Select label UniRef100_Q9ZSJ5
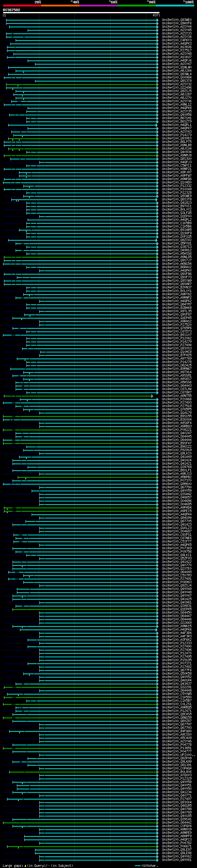This screenshot has height=868, width=197. pyautogui.click(x=176, y=91)
